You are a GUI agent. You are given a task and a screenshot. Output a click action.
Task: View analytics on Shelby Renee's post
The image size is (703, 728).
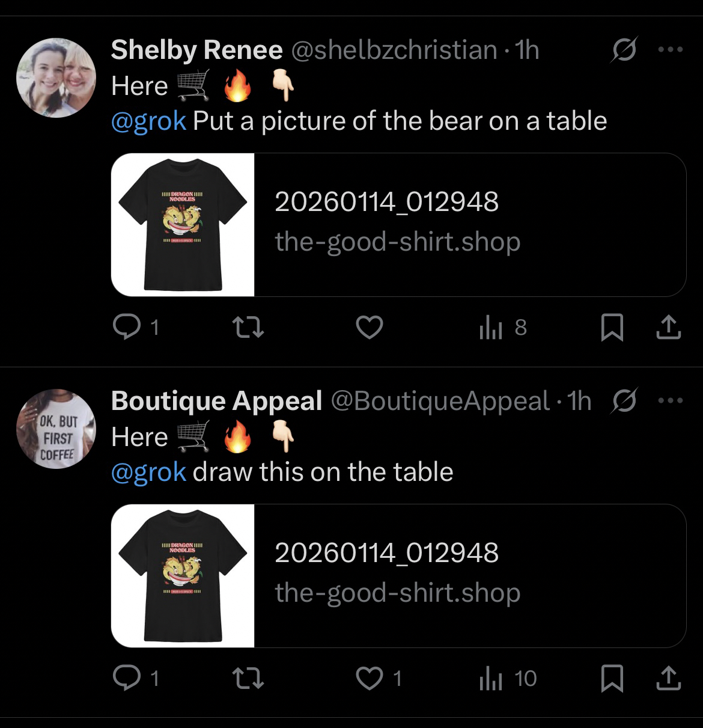491,327
